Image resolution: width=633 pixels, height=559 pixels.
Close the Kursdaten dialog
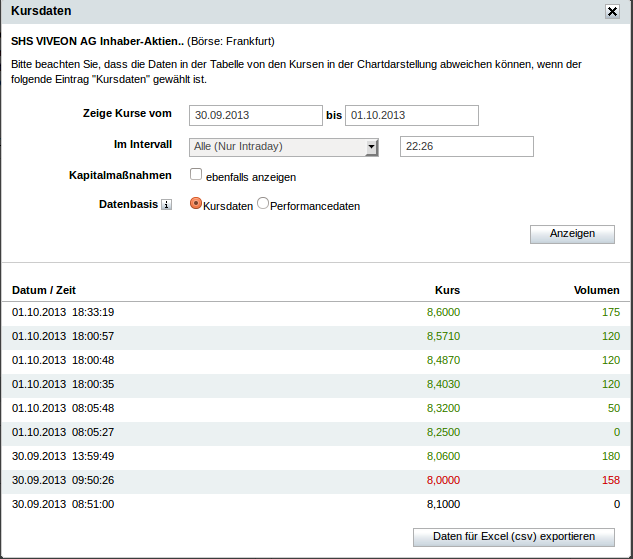click(612, 11)
